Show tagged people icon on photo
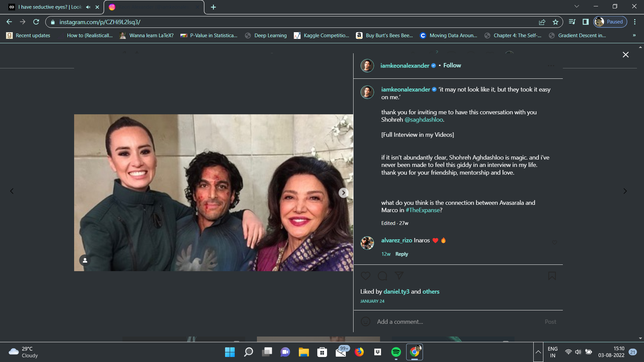Viewport: 644px width, 362px height. (x=85, y=260)
